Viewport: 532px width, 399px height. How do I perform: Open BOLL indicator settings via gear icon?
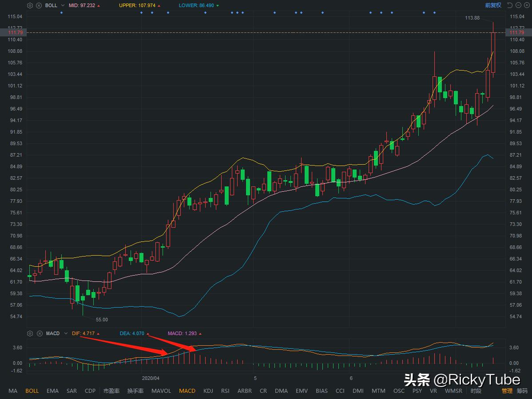[x=29, y=5]
